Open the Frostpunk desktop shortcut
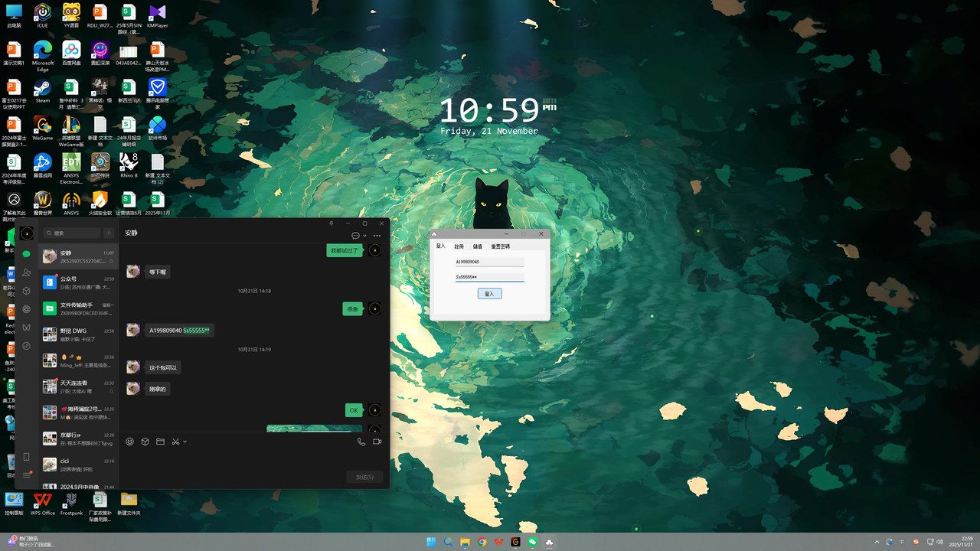Image resolution: width=980 pixels, height=551 pixels. pos(71,504)
